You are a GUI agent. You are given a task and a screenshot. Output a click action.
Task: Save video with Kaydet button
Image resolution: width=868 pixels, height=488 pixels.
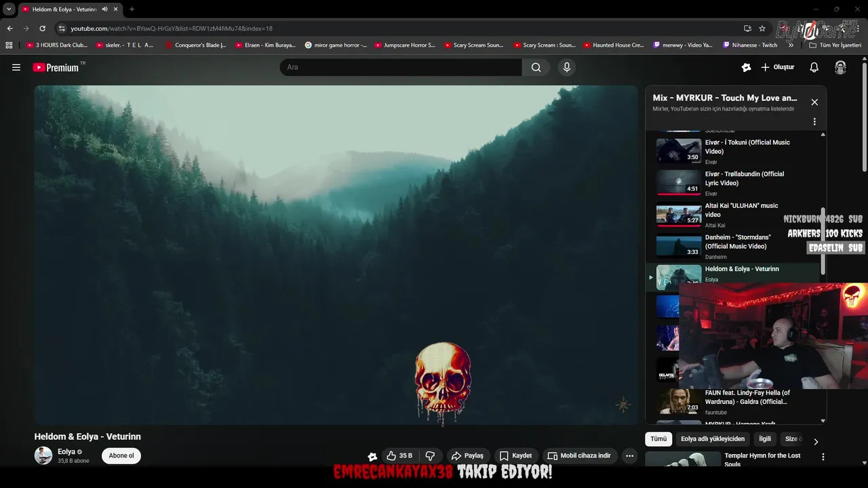point(516,455)
